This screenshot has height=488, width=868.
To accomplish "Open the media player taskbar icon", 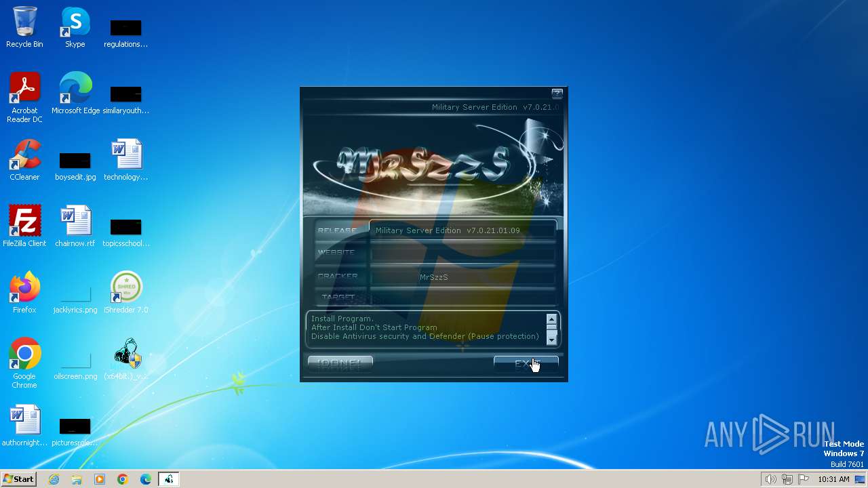I will pos(100,479).
